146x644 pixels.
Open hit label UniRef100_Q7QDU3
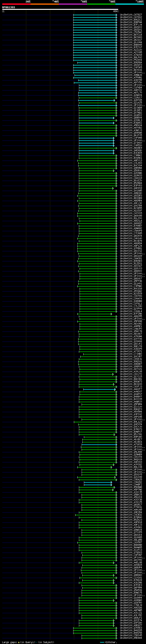coord(131,552)
